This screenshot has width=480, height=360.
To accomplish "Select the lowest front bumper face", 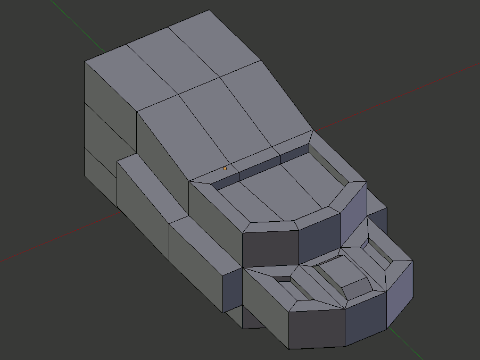I will pyautogui.click(x=317, y=329).
